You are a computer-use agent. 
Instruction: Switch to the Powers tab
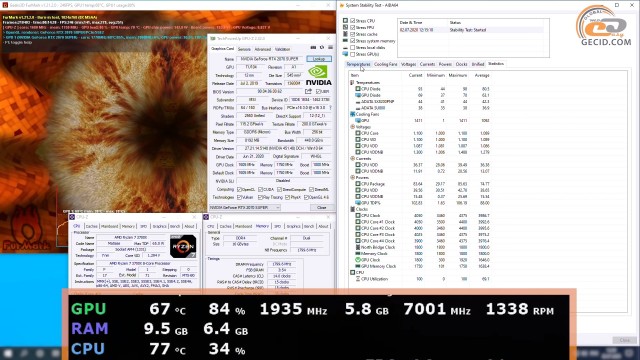pos(445,64)
